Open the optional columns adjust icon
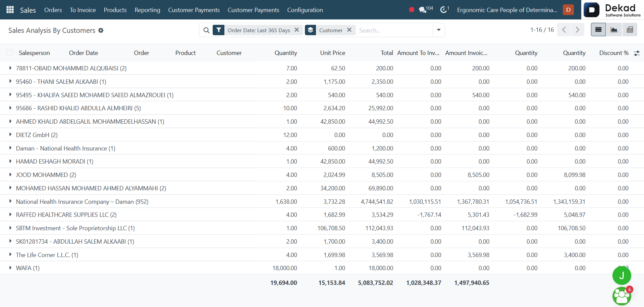 tap(637, 53)
